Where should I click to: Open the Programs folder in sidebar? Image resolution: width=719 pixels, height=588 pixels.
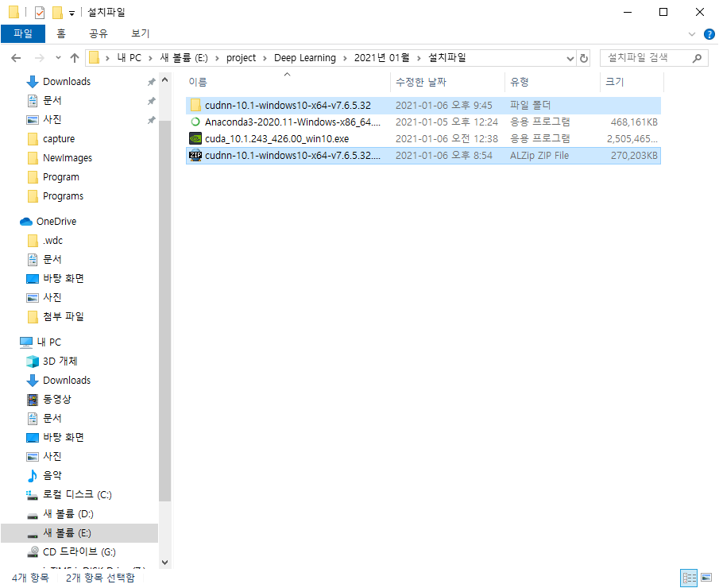(63, 196)
